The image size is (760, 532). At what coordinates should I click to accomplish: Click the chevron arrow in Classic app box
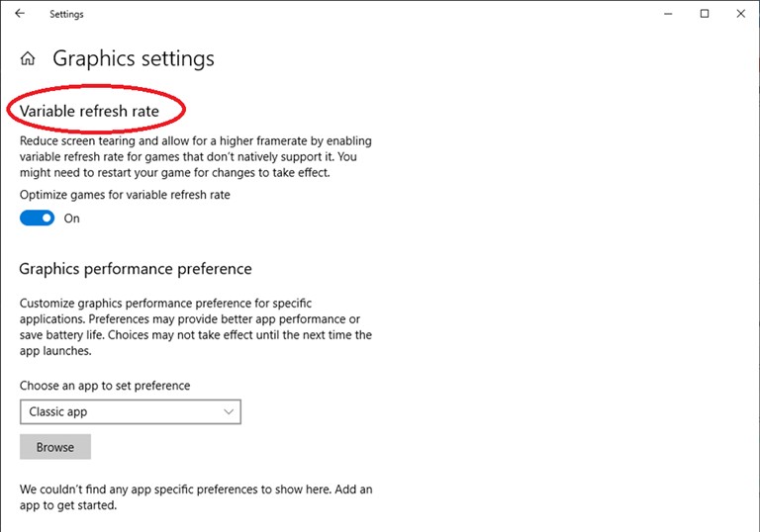tap(229, 411)
